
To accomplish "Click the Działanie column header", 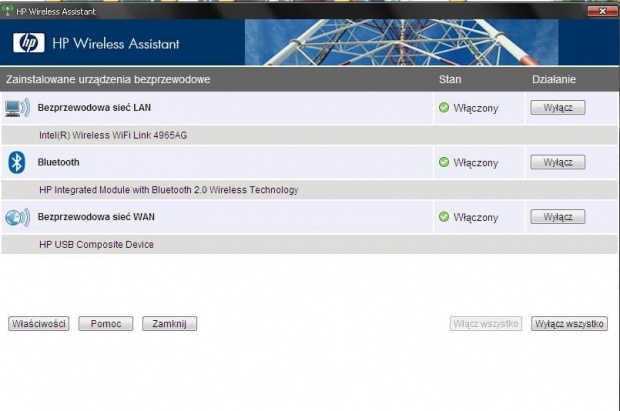I will point(554,80).
